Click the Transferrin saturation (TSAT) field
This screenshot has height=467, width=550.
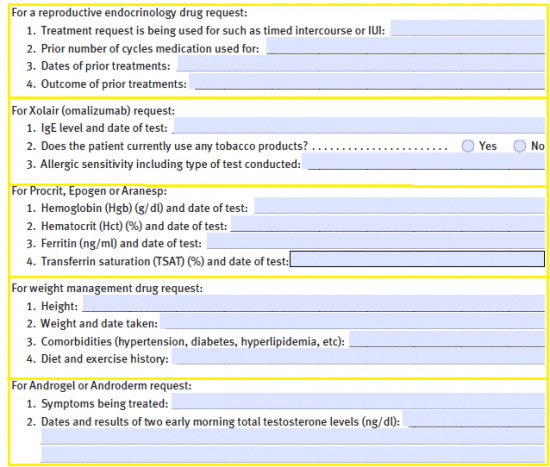click(x=417, y=259)
